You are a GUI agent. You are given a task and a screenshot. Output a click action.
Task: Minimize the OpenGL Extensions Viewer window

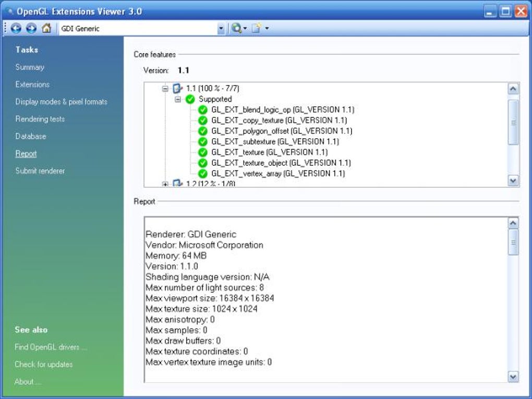coord(490,11)
